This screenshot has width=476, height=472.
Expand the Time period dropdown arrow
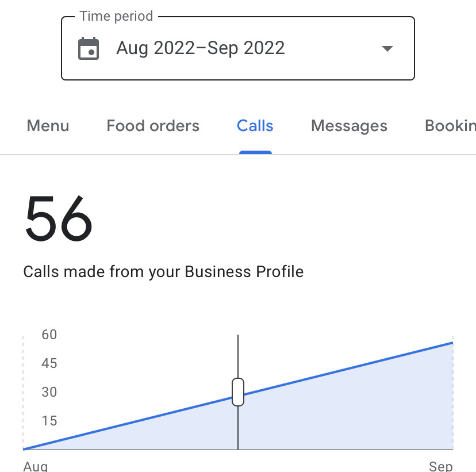tap(387, 48)
